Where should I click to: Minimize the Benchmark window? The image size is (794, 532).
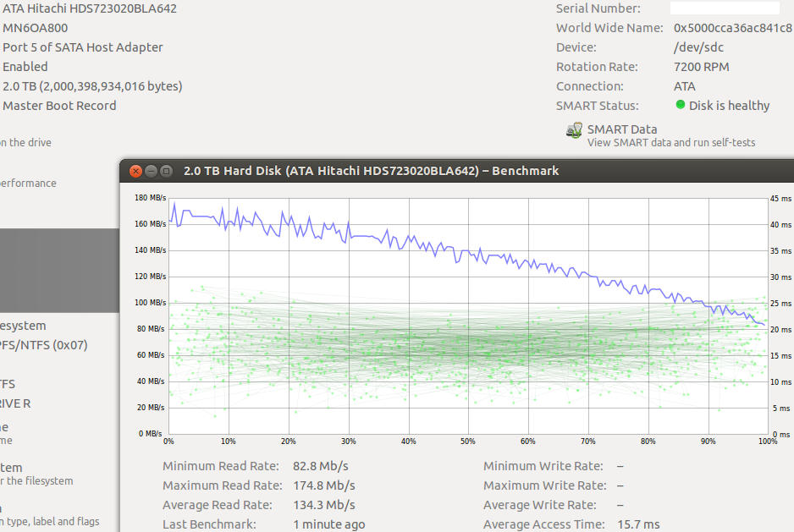[x=151, y=171]
